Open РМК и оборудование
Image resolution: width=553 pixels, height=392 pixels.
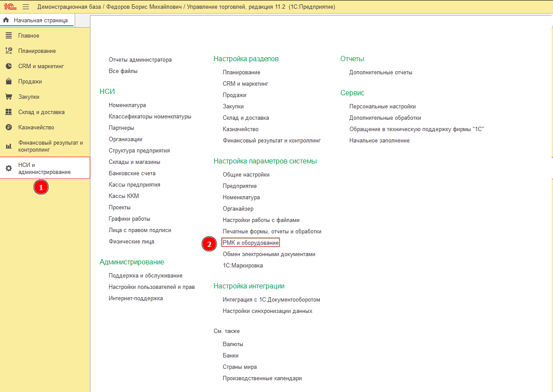click(251, 243)
